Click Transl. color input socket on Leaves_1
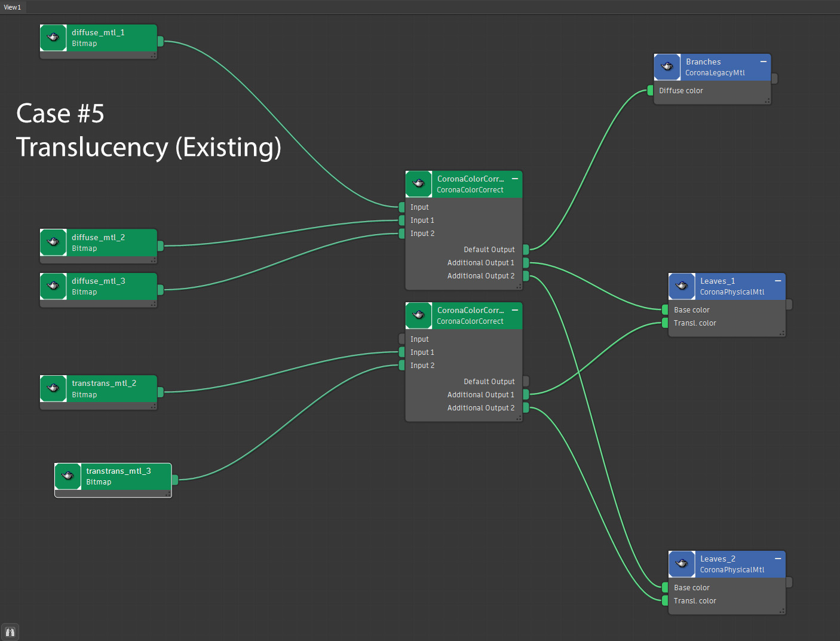The image size is (840, 641). tap(665, 323)
